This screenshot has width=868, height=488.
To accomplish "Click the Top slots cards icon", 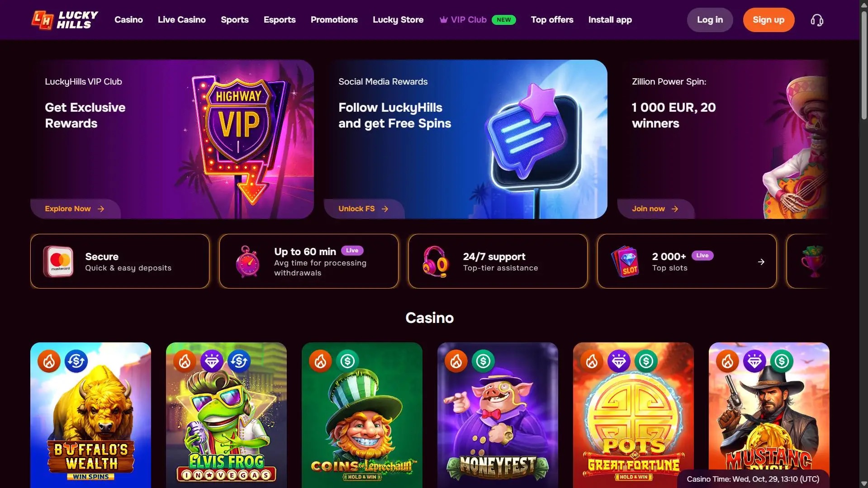I will (x=626, y=261).
